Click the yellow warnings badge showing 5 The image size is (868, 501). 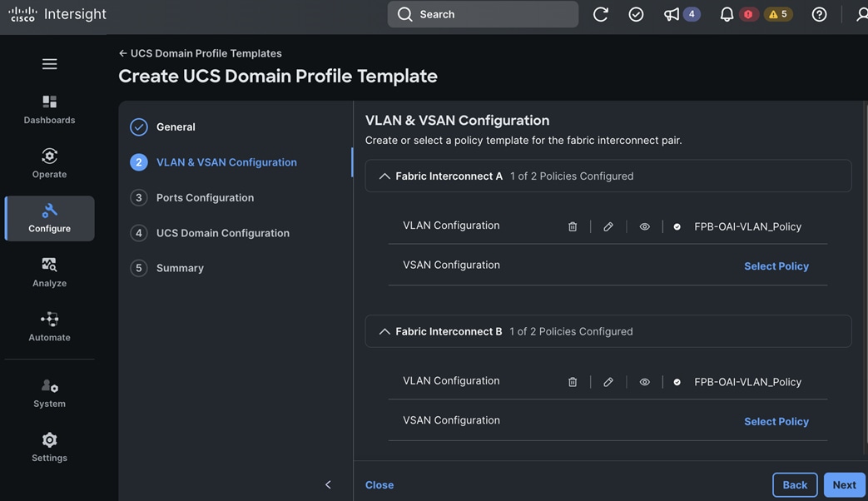(778, 14)
